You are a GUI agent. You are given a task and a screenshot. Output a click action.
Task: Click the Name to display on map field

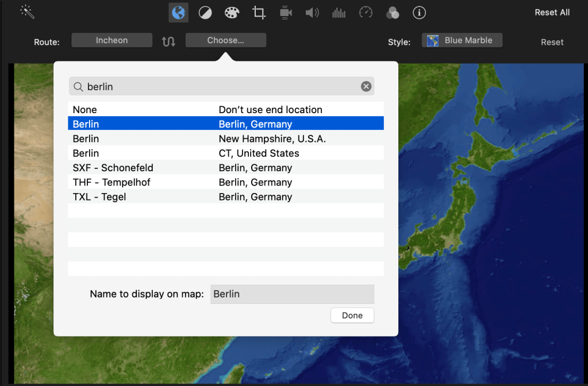(x=292, y=294)
